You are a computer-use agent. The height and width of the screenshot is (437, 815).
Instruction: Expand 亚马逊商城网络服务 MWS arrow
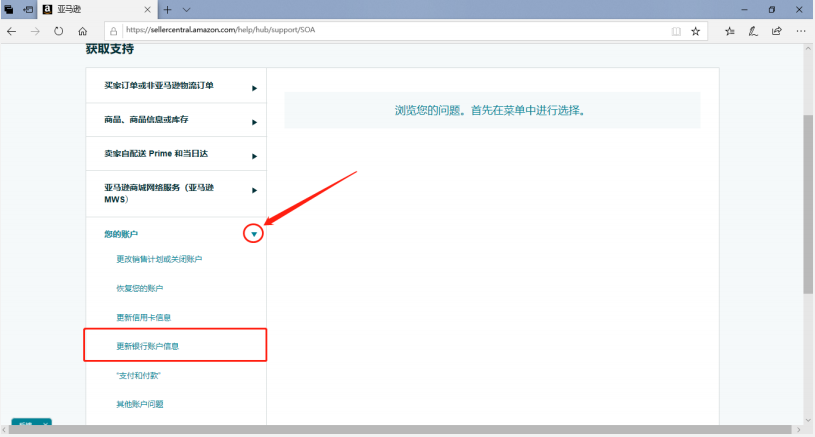pos(254,190)
